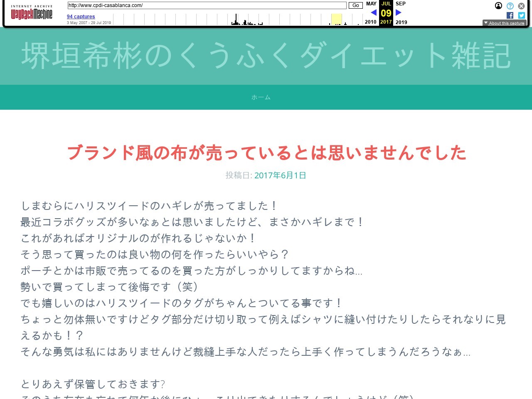Open the ホーム navigation menu item
The image size is (532, 399).
261,97
